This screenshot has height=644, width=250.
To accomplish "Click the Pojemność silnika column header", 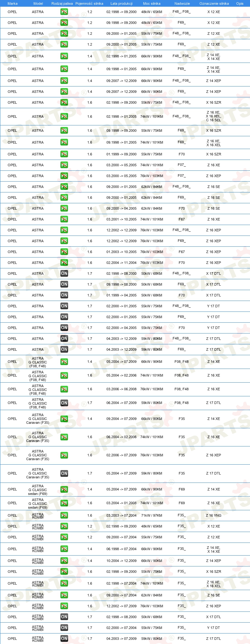I will point(89,4).
